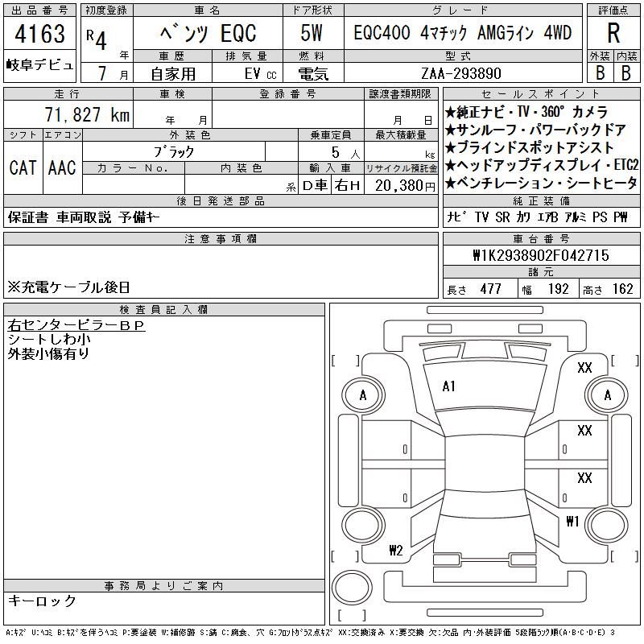644x644 pixels.
Task: Click the model code ZAA-293890
Action: [461, 73]
